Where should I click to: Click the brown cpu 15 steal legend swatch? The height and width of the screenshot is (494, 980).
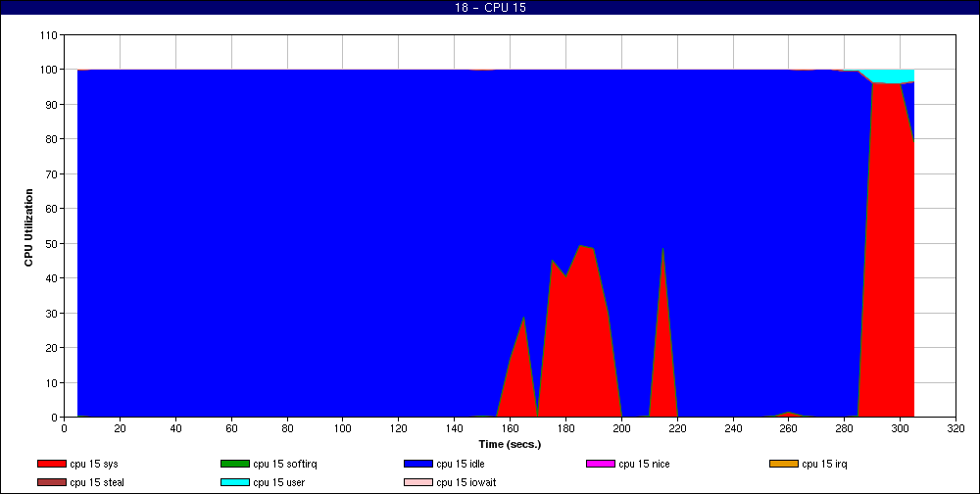pyautogui.click(x=51, y=483)
